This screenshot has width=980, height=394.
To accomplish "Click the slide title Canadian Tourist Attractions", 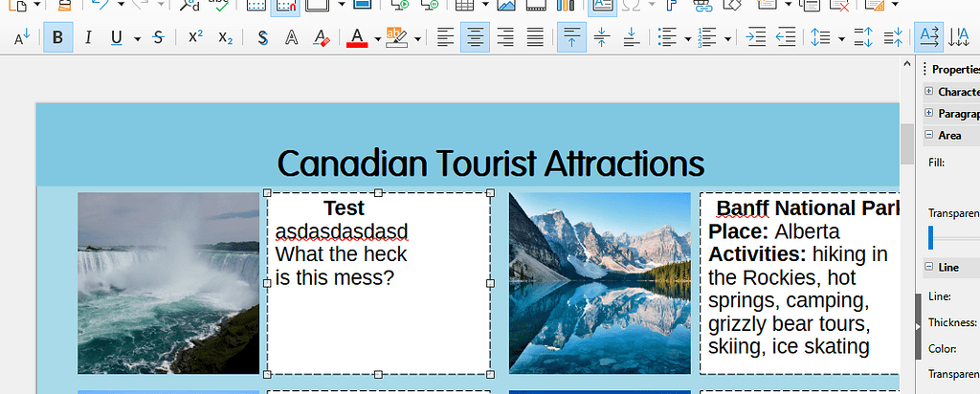I will 490,164.
